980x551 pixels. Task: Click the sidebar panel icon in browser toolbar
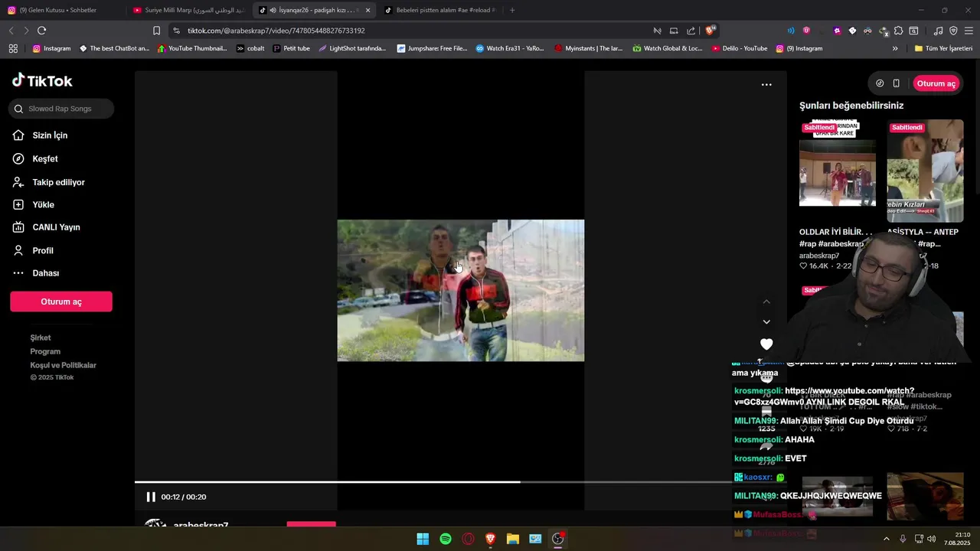pyautogui.click(x=913, y=31)
